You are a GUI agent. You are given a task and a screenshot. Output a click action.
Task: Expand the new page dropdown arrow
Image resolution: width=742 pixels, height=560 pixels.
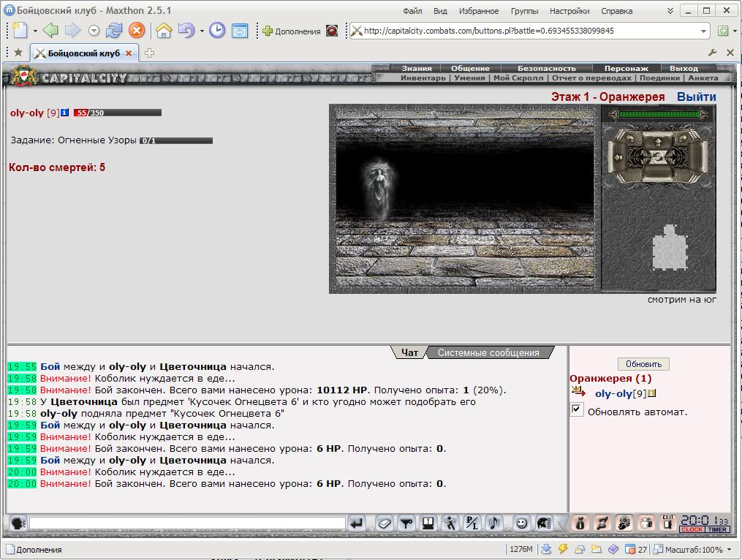coord(35,31)
